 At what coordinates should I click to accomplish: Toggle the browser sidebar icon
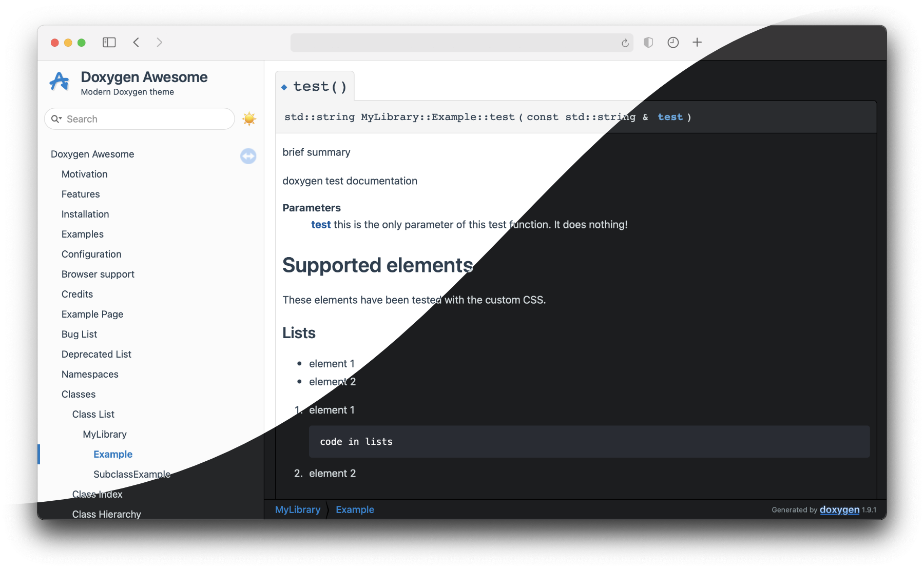pyautogui.click(x=109, y=43)
